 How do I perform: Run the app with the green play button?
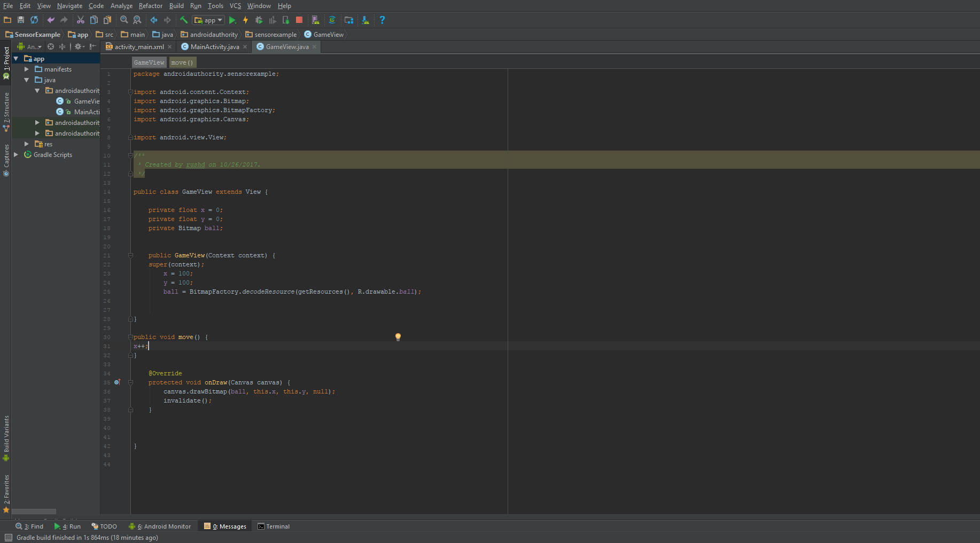point(232,20)
